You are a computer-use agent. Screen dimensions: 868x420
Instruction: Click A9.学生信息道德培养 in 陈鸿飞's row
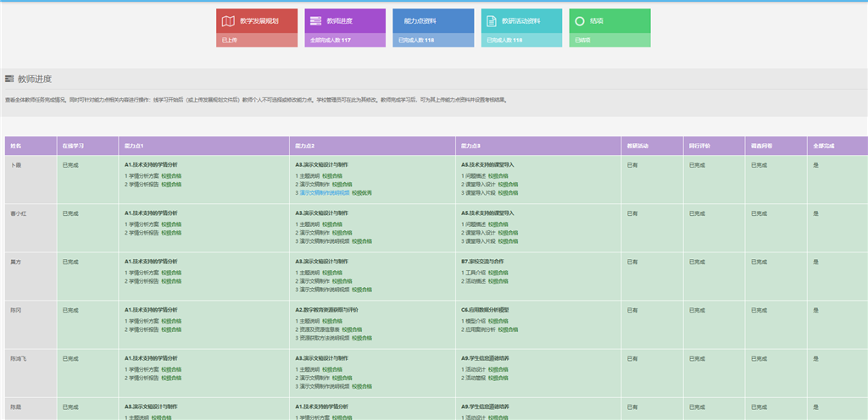point(485,359)
